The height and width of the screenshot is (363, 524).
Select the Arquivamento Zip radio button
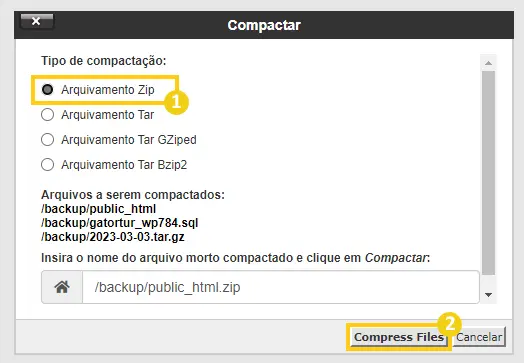click(47, 90)
